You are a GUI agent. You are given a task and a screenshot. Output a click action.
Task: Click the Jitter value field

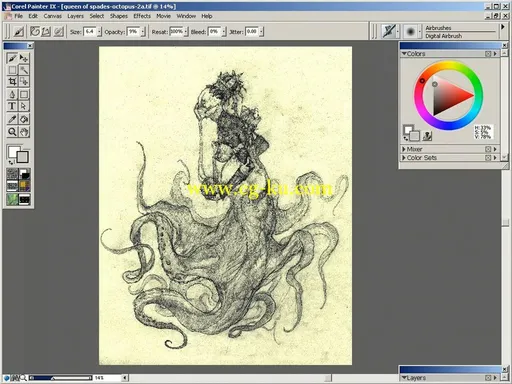coord(252,32)
